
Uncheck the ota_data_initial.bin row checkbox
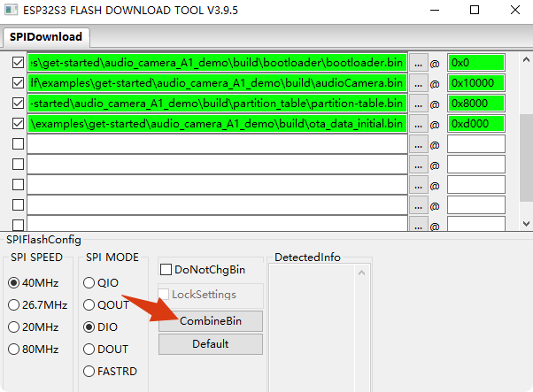point(18,124)
